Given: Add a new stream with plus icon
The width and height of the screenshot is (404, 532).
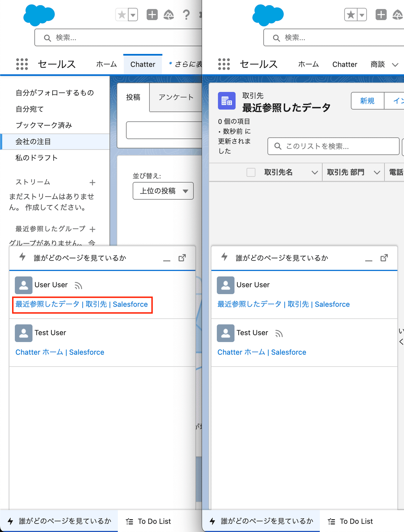Looking at the screenshot, I should 93,183.
